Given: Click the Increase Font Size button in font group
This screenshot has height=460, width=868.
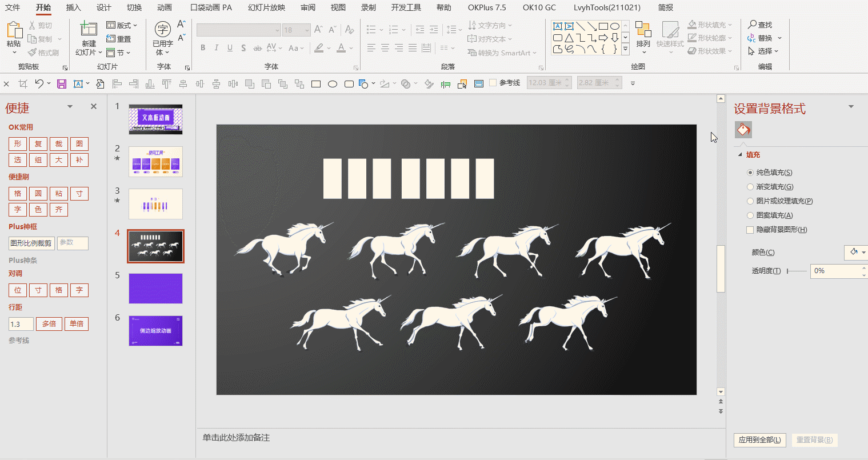Looking at the screenshot, I should coord(319,30).
